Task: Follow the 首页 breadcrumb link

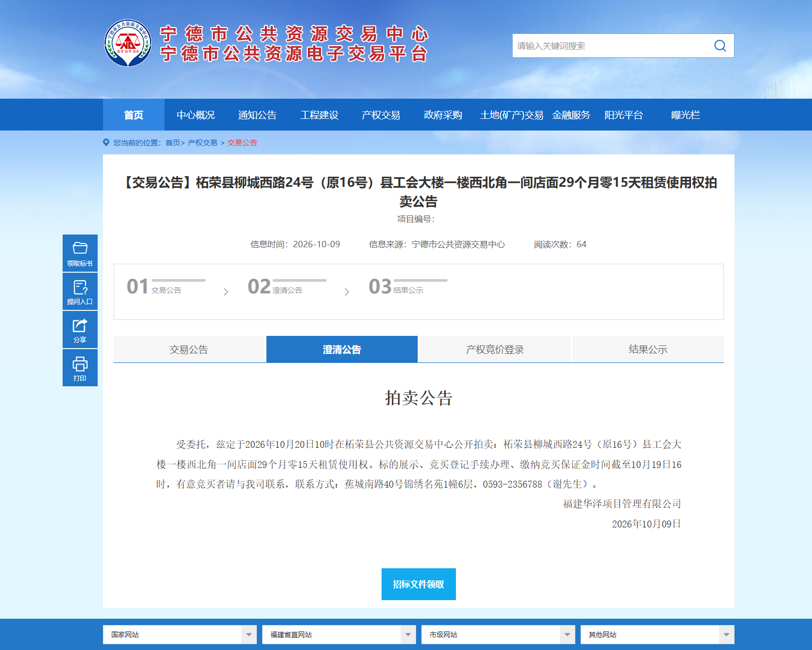Action: click(x=172, y=143)
